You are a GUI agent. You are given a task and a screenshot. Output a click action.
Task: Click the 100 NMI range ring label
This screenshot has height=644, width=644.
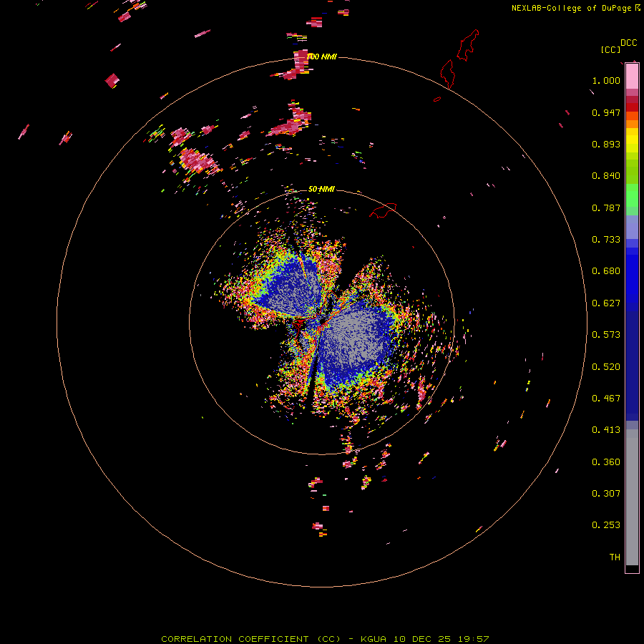click(321, 57)
